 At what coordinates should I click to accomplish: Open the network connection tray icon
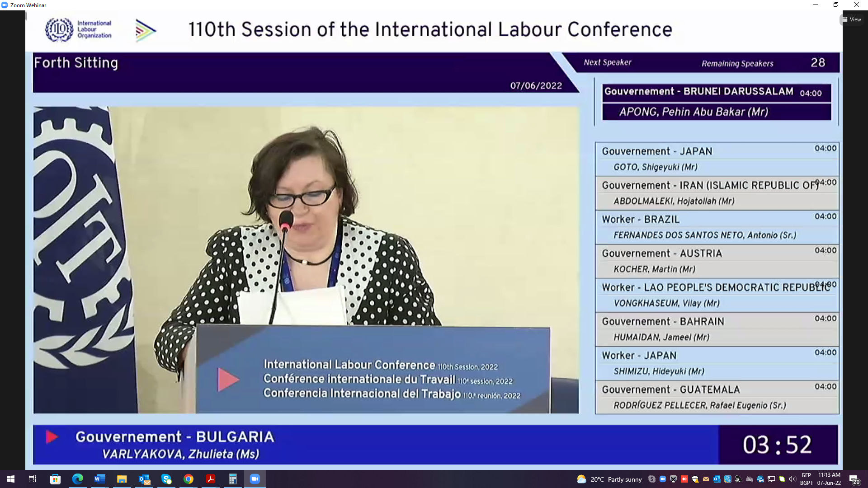(x=771, y=479)
